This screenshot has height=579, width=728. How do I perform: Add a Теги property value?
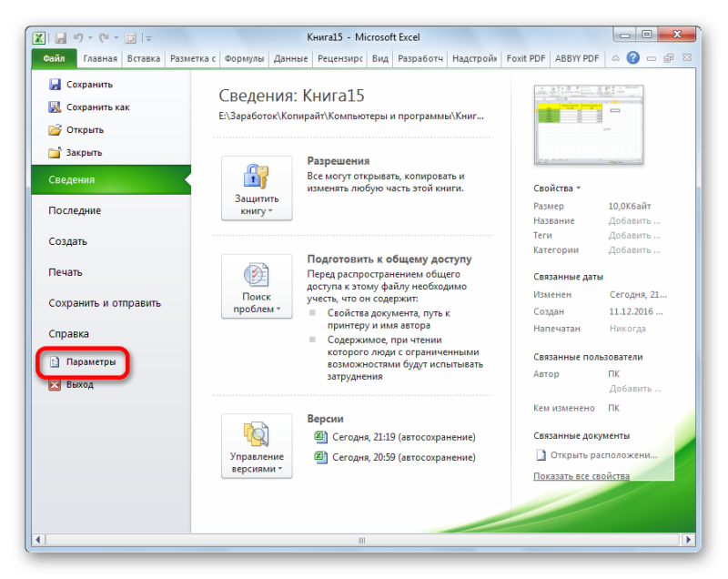click(x=634, y=236)
